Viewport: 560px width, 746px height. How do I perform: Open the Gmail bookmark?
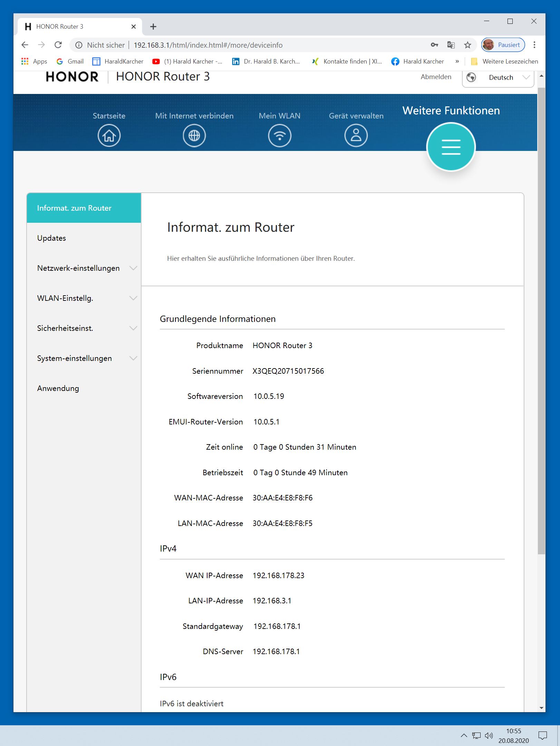[70, 61]
